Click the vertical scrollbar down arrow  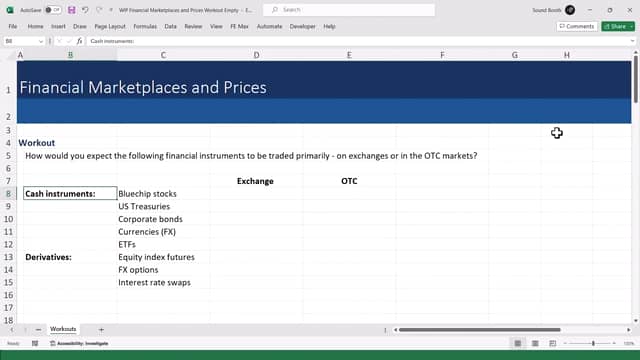coord(636,321)
